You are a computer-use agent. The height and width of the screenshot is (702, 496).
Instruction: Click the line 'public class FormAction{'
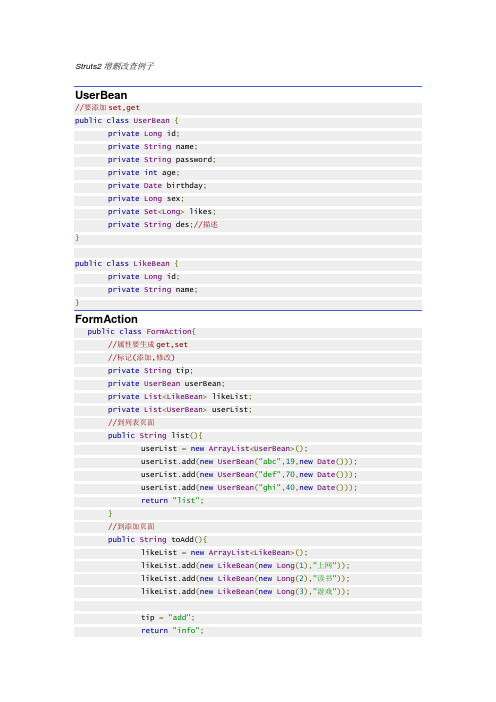(141, 331)
